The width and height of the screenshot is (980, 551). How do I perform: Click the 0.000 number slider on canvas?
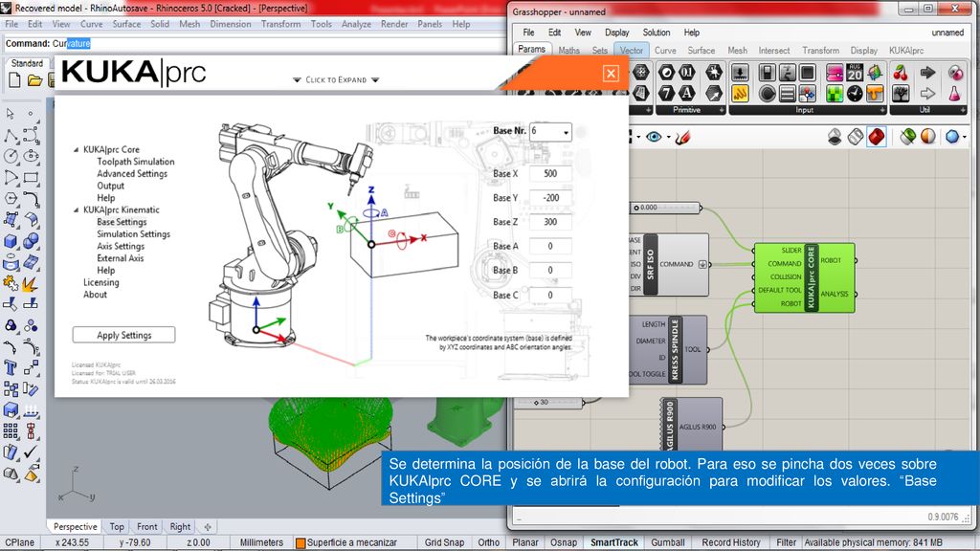pyautogui.click(x=666, y=208)
